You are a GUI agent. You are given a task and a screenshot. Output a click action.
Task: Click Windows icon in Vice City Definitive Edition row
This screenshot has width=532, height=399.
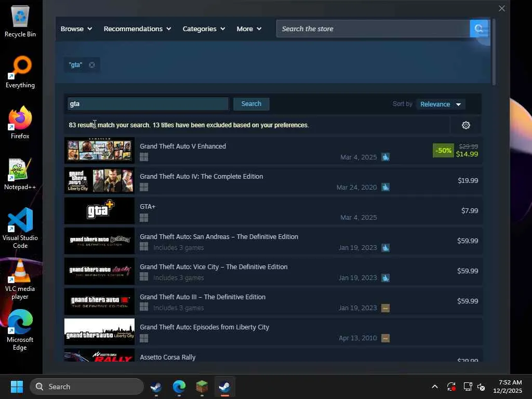(x=144, y=277)
